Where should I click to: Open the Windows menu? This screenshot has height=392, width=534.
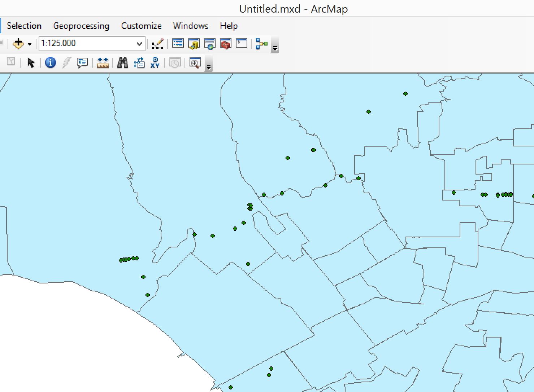pos(191,26)
